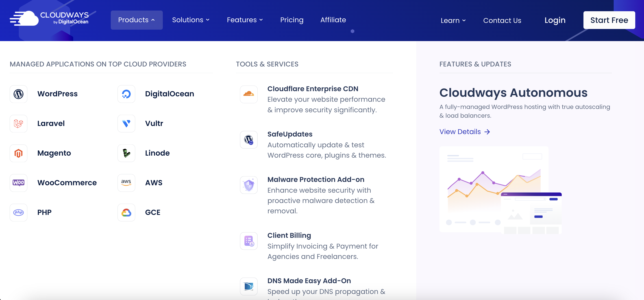
Task: Select the WordPress application icon
Action: [18, 94]
